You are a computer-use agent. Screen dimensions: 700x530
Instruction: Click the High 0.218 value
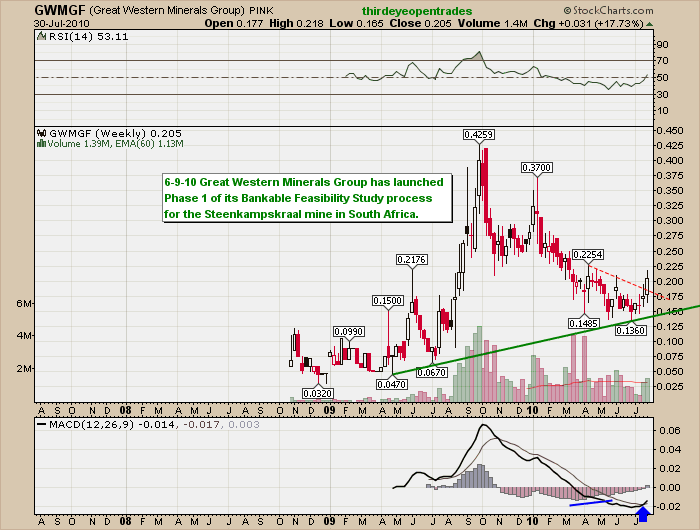point(296,23)
